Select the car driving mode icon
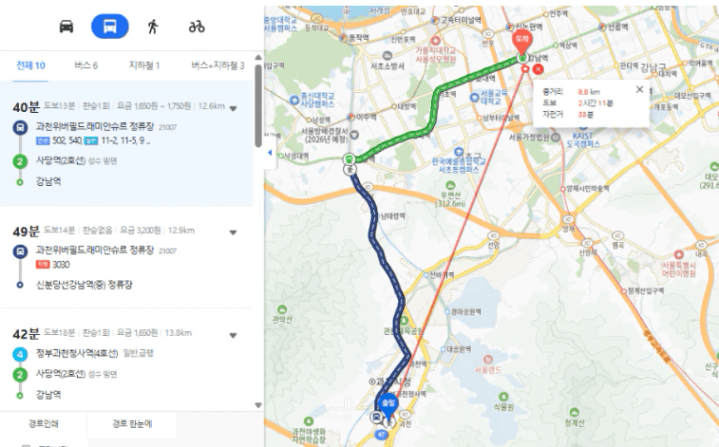This screenshot has width=719, height=447. coord(66,27)
